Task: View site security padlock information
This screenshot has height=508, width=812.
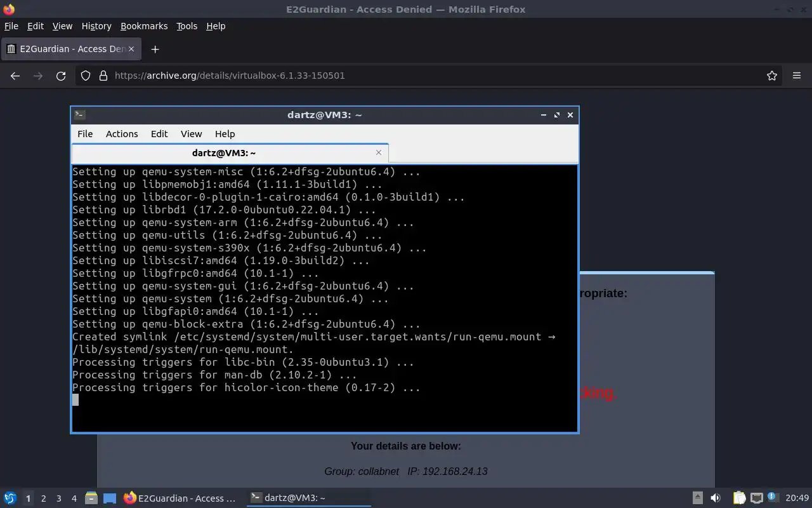Action: tap(103, 76)
